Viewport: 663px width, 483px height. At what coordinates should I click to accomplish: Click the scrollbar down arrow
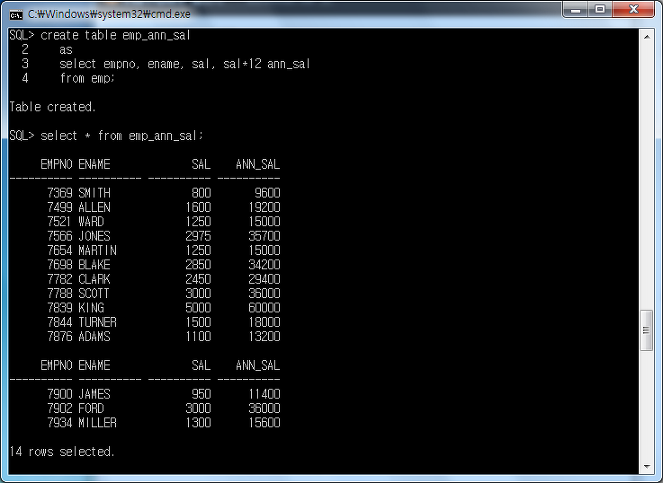click(647, 467)
